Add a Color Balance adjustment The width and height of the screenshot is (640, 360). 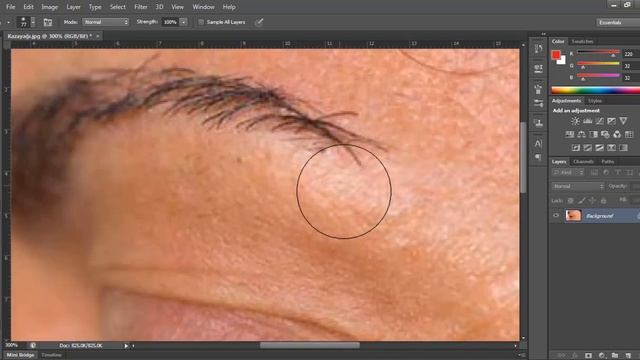(581, 134)
